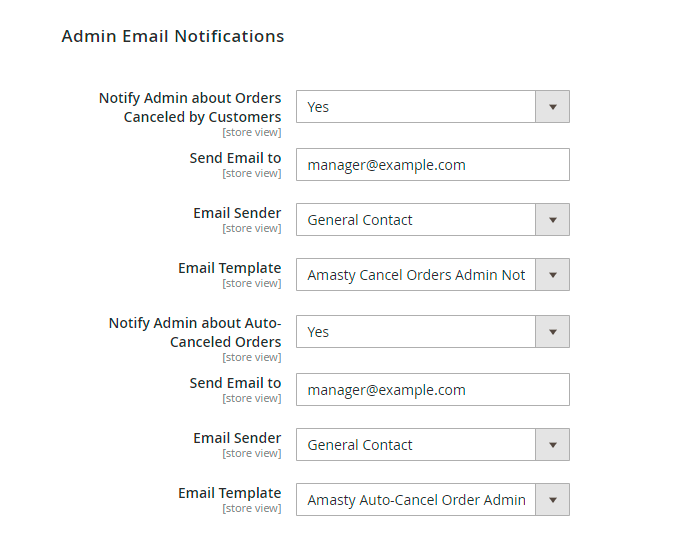Click store view scope under Auto-Canceled Orders label
Viewport: 684px width, 539px height.
tap(251, 357)
